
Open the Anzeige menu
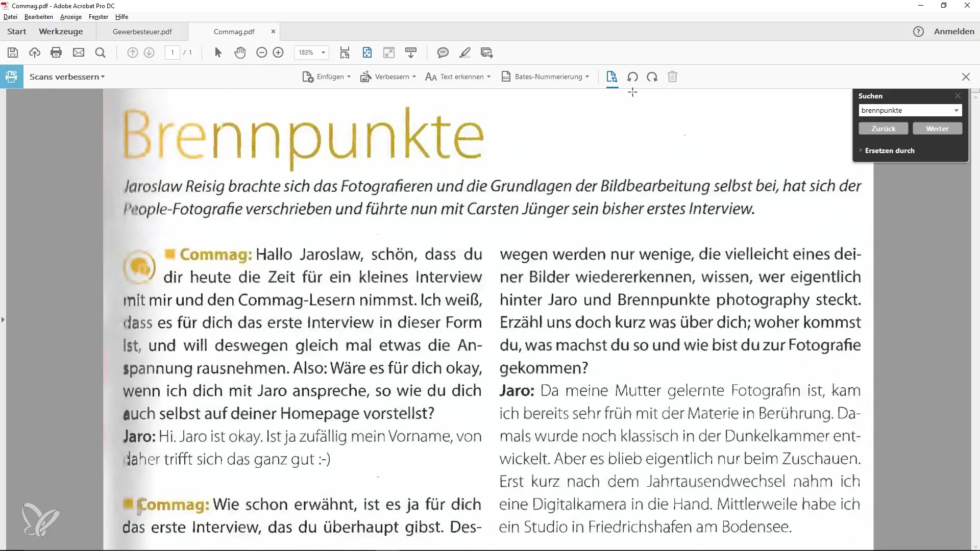coord(71,17)
